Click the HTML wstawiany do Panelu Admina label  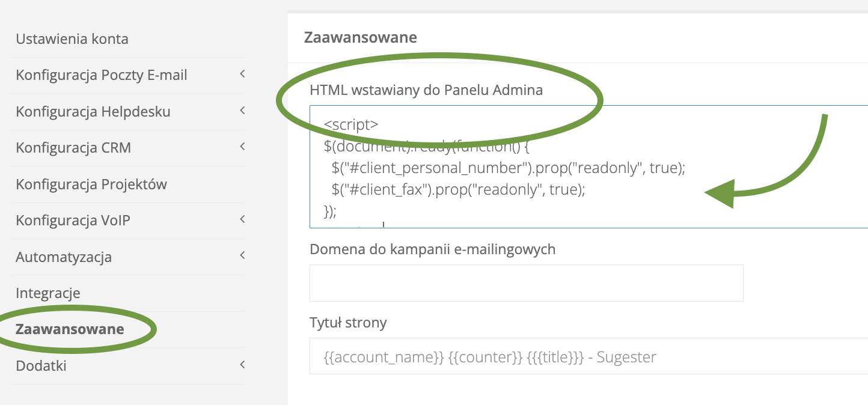(426, 90)
